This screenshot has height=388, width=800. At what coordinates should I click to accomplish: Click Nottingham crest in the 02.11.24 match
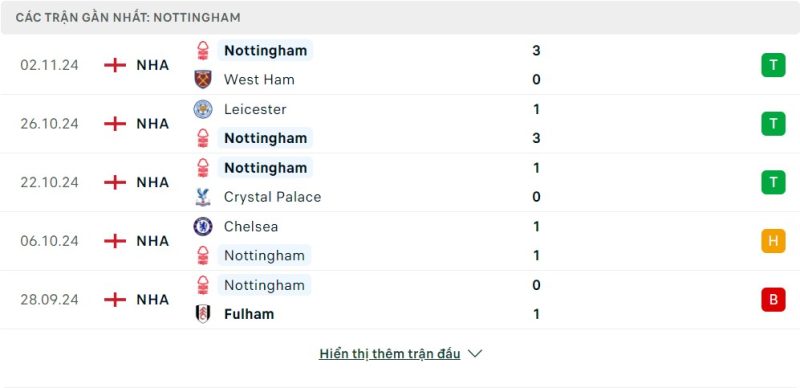203,51
